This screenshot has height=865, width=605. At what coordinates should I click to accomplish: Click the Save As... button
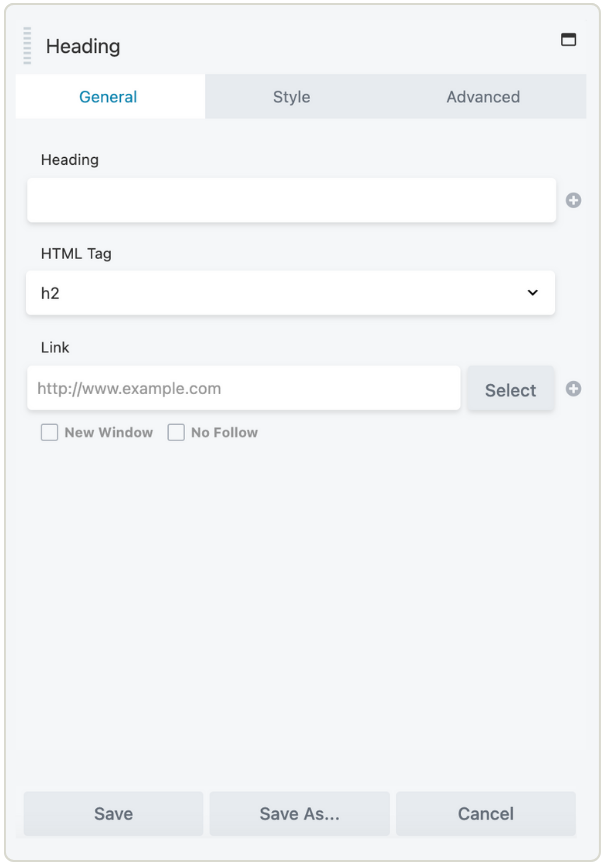pos(299,813)
